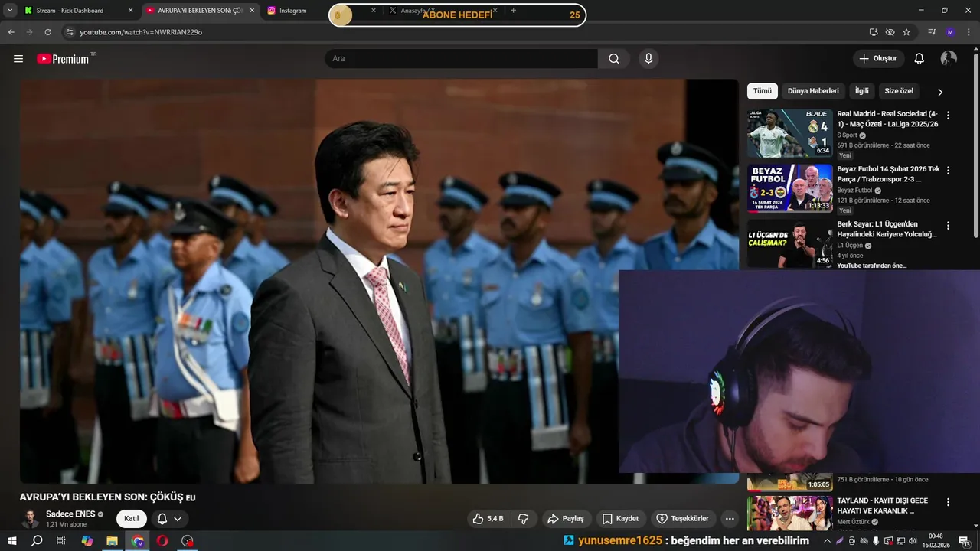
Task: Close the AVRUPA'YI BEKLEYEN SON tab
Action: (x=252, y=11)
